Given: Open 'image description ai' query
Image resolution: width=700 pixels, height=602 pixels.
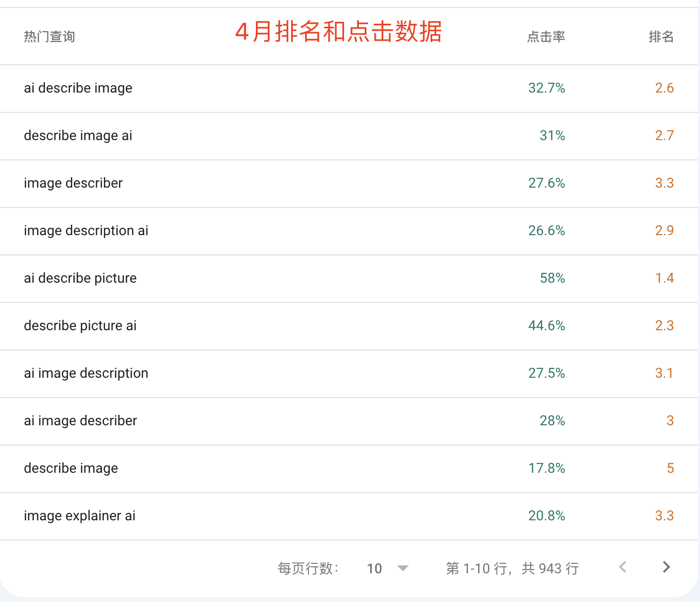Looking at the screenshot, I should pos(349,231).
